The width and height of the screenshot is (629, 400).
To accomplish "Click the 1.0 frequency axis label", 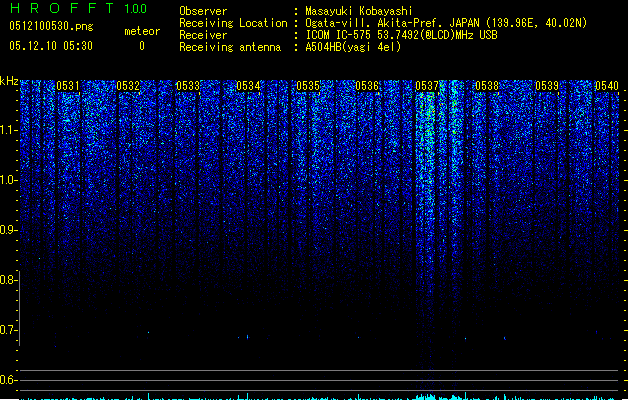I will click(x=8, y=180).
